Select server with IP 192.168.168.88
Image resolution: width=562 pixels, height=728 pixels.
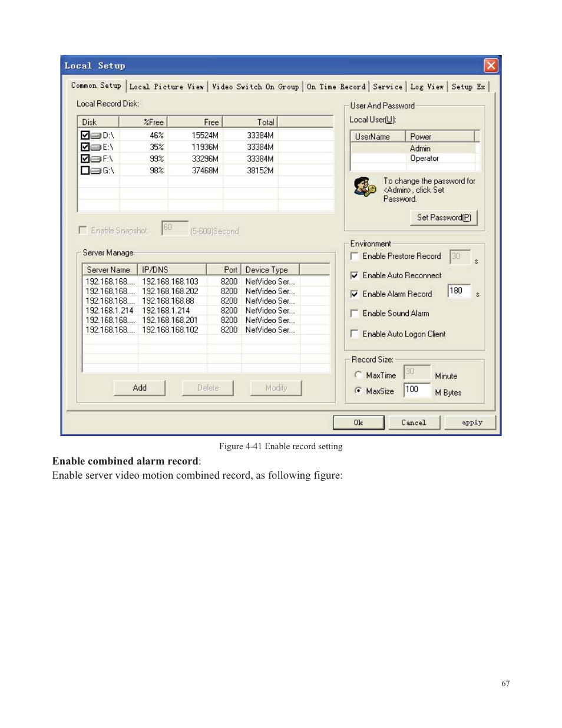(206, 301)
